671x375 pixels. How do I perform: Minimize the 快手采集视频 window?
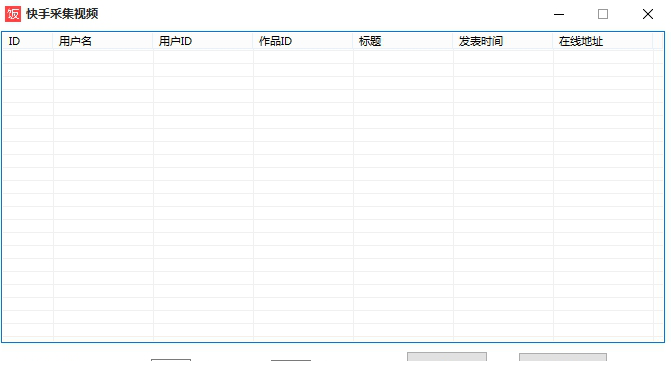pos(559,14)
